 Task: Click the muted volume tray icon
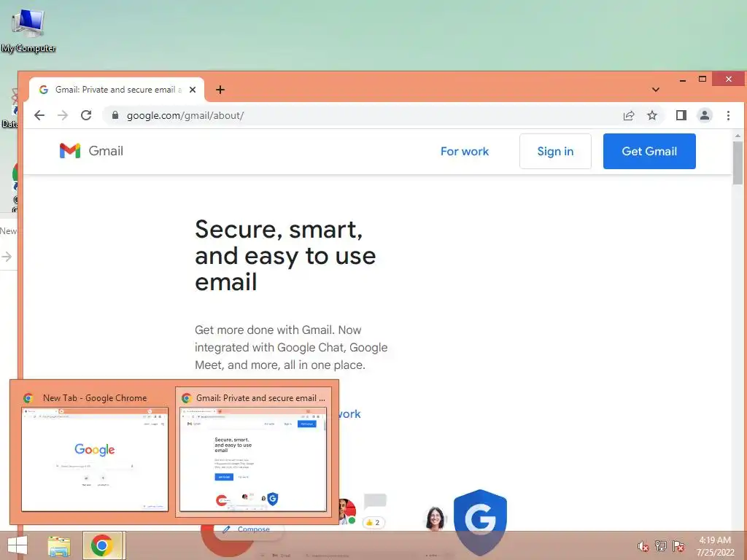[643, 546]
